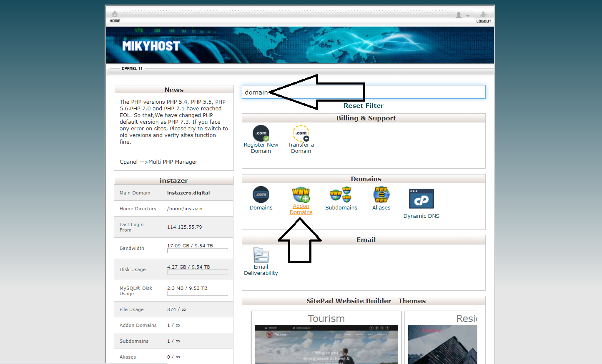602x364 pixels.
Task: Click the Subdomains text link
Action: [x=341, y=207]
